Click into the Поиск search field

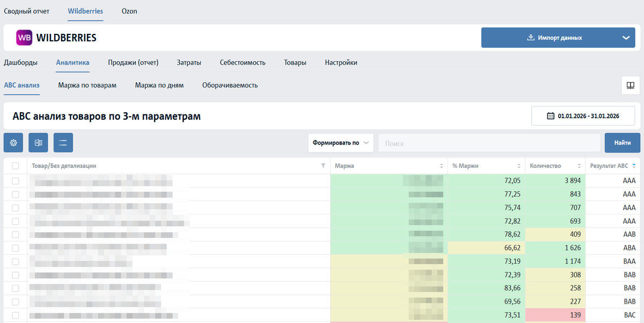coord(489,143)
